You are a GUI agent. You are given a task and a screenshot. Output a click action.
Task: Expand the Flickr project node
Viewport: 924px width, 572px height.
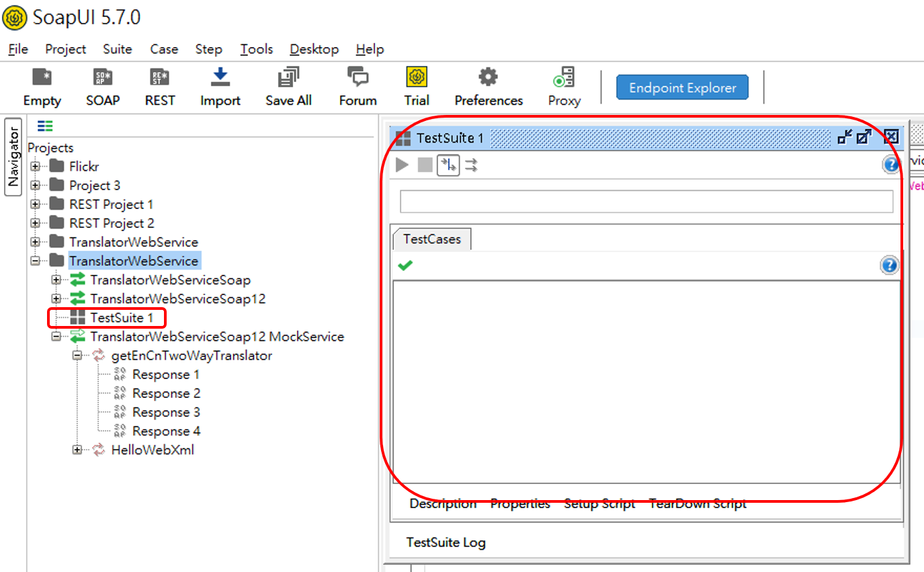[x=35, y=166]
